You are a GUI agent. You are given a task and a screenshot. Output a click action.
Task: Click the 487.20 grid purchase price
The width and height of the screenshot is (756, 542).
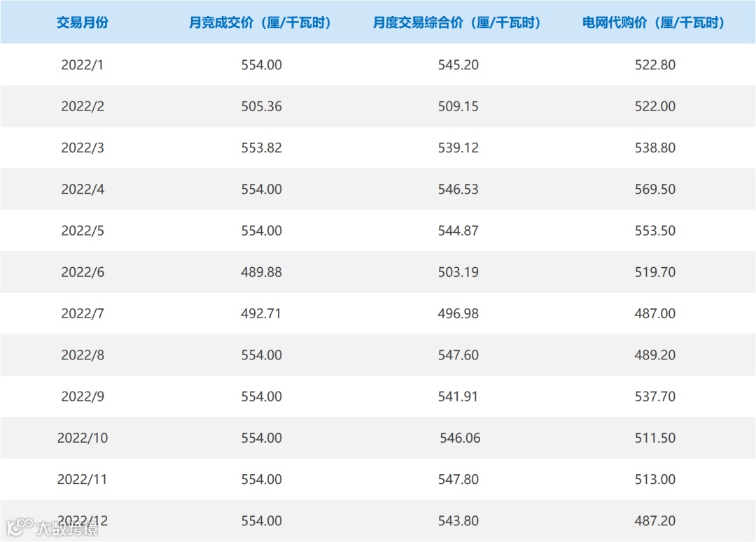pyautogui.click(x=654, y=520)
